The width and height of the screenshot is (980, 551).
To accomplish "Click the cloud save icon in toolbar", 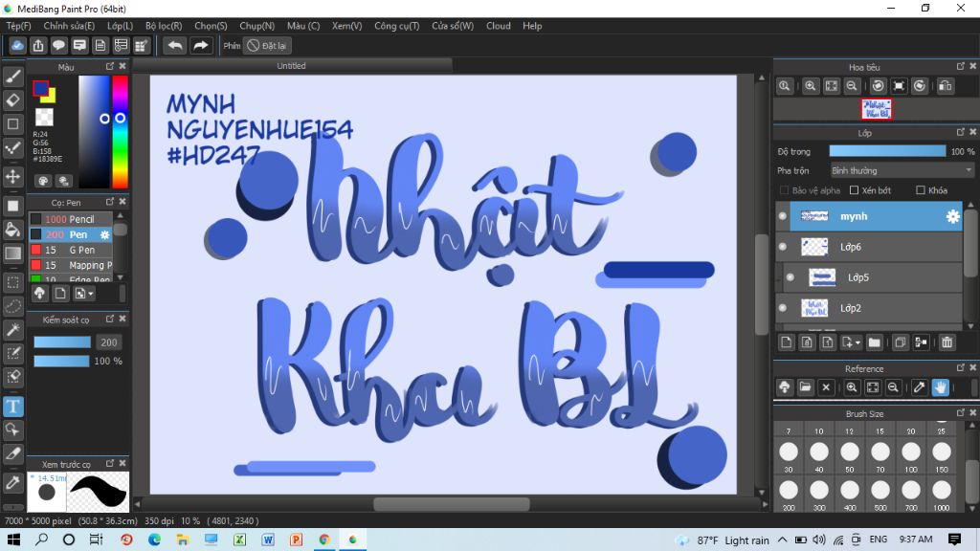I will (17, 46).
